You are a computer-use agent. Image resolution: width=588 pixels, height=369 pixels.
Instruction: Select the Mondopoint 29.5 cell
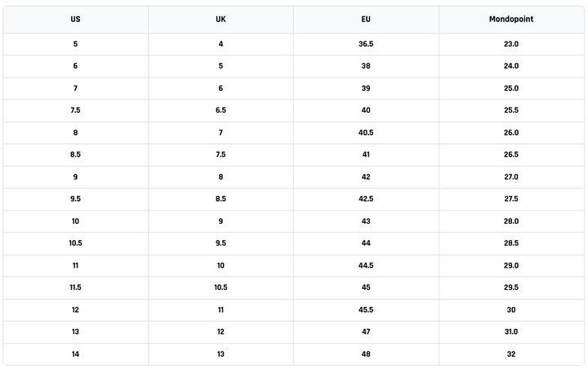pyautogui.click(x=511, y=287)
